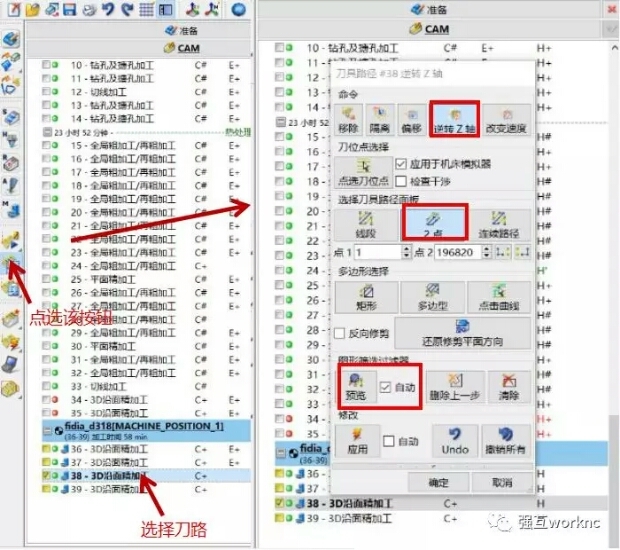Toggle the side panel layout icon in the toolbar
The image size is (620, 550).
(x=165, y=9)
